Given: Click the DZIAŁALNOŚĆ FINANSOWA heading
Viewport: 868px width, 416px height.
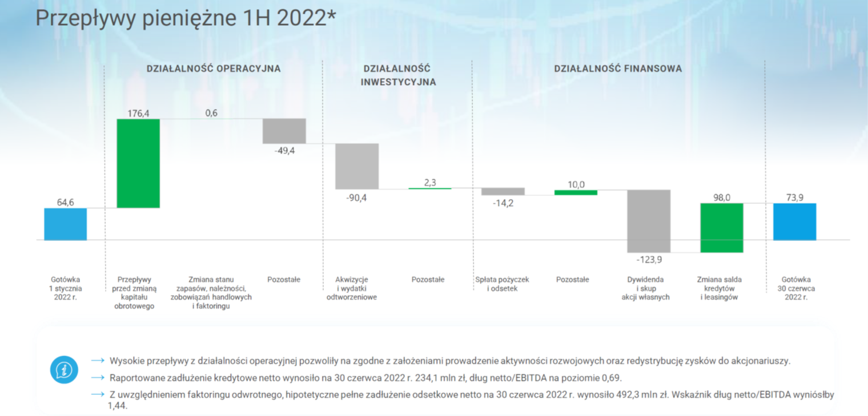Looking at the screenshot, I should point(618,68).
